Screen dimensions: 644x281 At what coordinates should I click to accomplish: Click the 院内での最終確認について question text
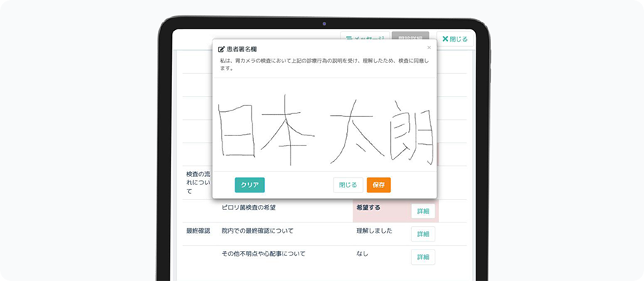[x=257, y=231]
